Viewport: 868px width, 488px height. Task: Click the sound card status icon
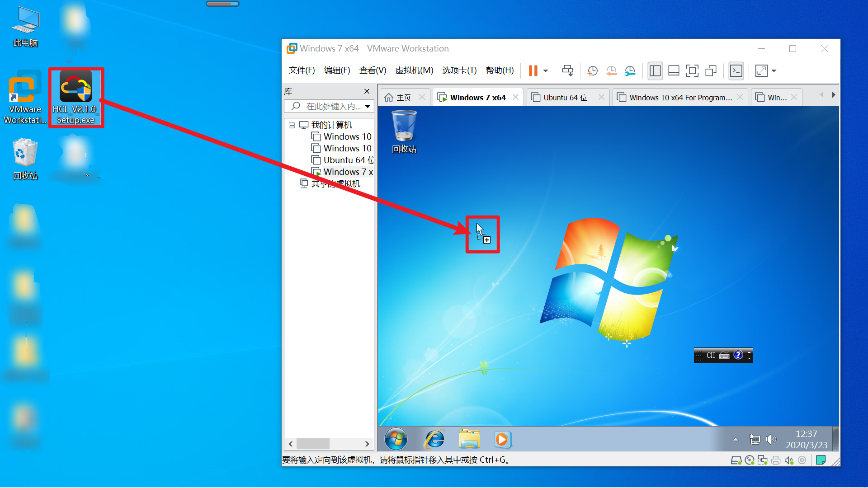(x=789, y=460)
